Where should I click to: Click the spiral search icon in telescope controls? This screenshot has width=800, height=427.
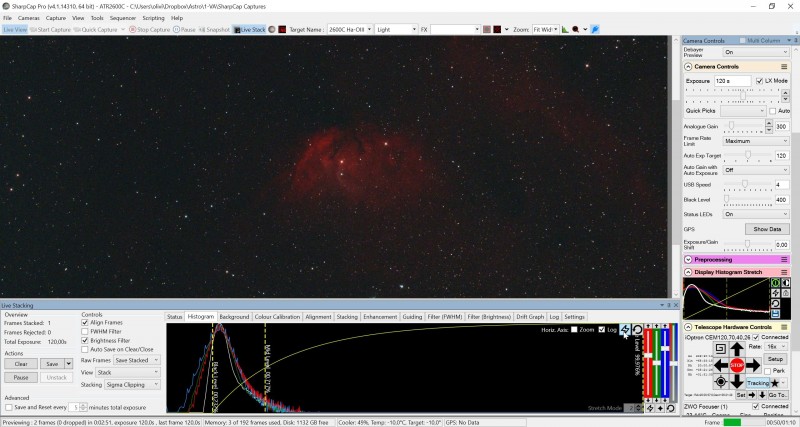pyautogui.click(x=720, y=349)
